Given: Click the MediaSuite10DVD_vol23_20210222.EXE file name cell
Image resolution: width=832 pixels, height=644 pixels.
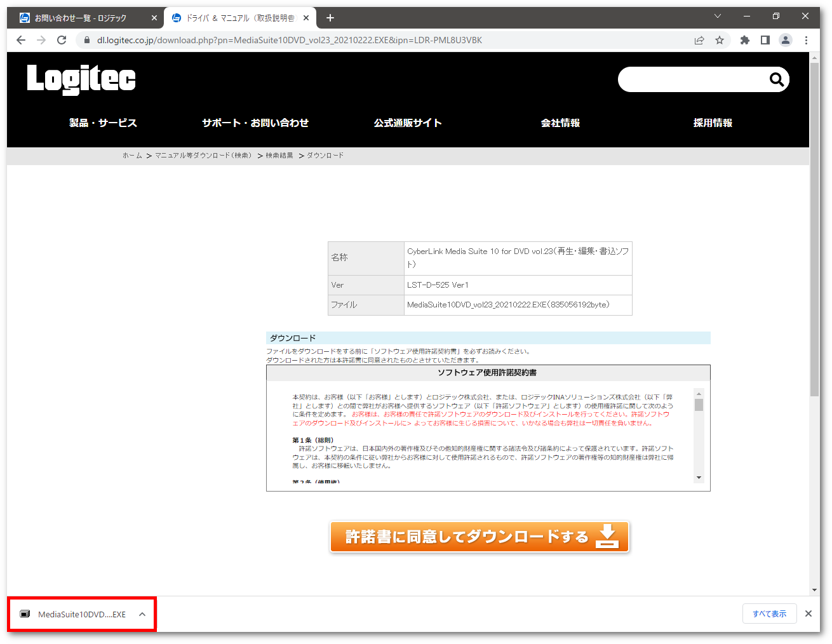Looking at the screenshot, I should (518, 305).
